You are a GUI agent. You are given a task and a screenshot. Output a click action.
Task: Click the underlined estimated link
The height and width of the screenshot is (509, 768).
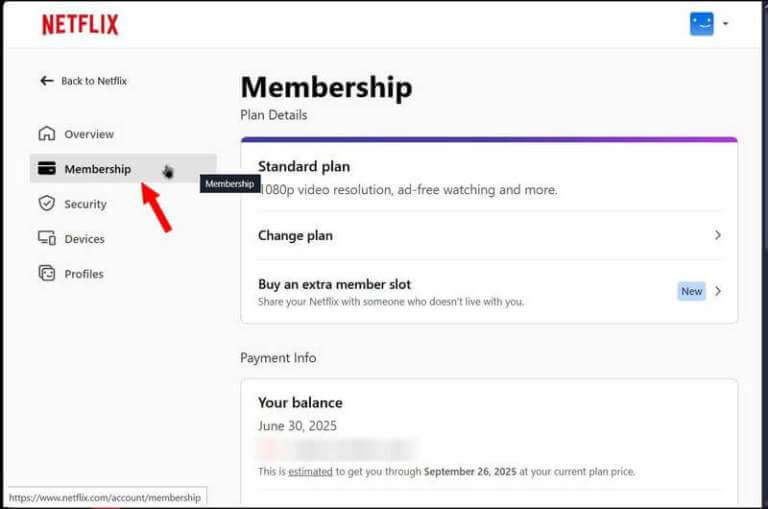pos(310,472)
